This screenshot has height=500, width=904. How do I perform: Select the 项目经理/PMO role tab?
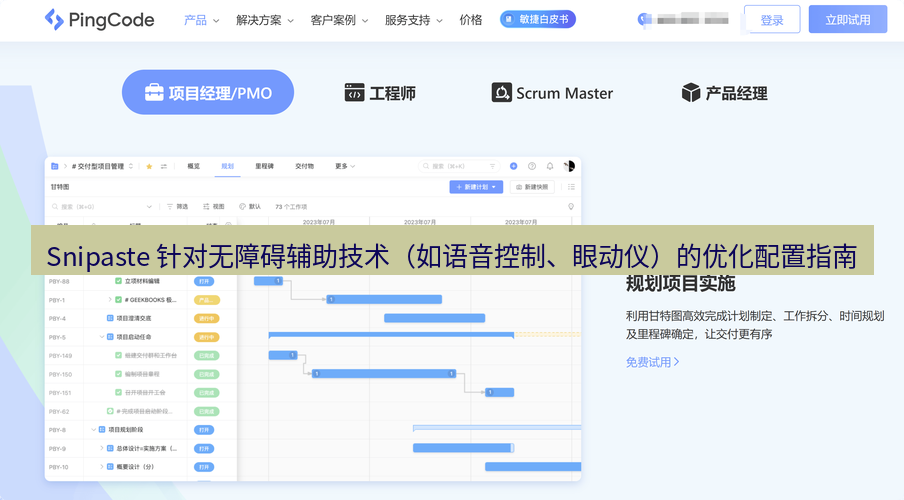coord(208,92)
